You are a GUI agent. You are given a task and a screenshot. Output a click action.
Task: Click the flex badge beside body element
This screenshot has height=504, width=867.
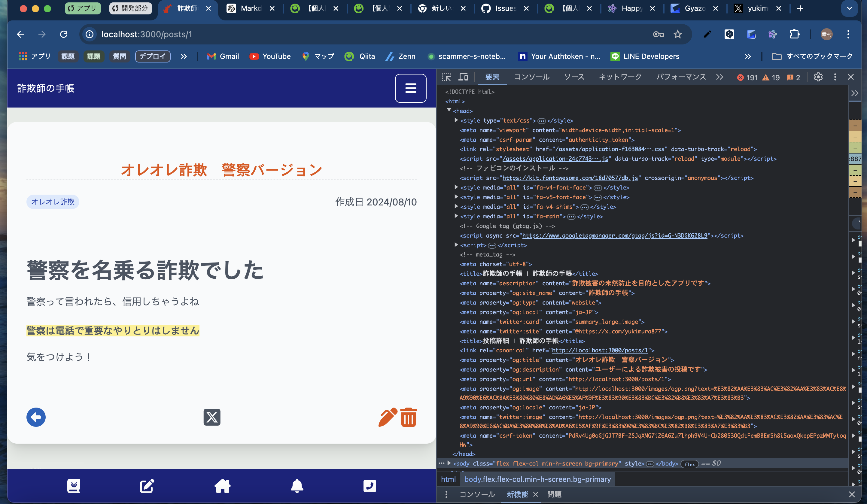[x=689, y=464]
